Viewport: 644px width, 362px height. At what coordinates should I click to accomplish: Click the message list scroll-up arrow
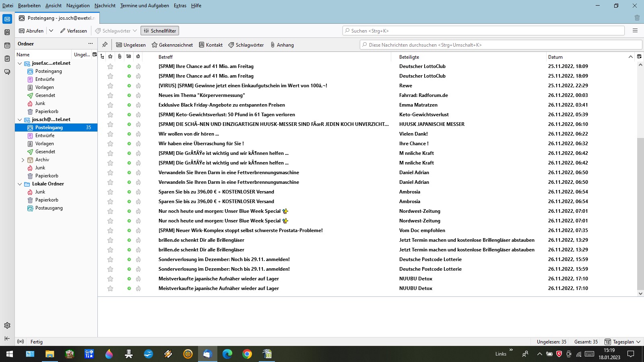pyautogui.click(x=640, y=65)
